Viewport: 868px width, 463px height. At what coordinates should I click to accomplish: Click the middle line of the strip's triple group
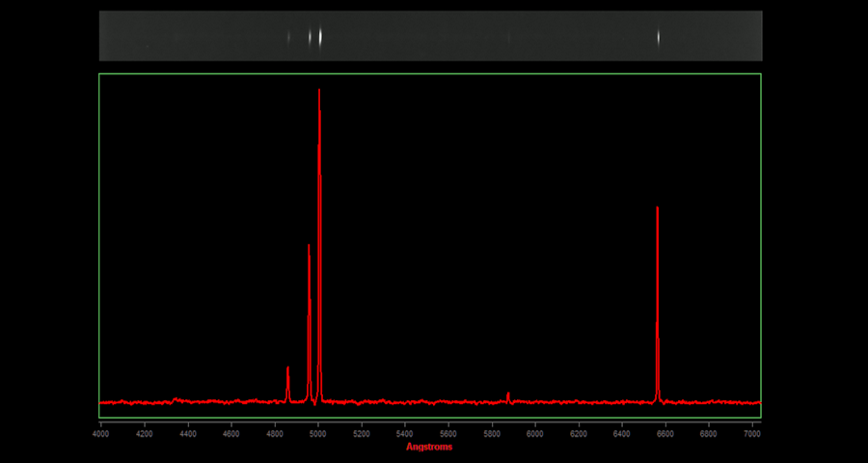pyautogui.click(x=310, y=37)
